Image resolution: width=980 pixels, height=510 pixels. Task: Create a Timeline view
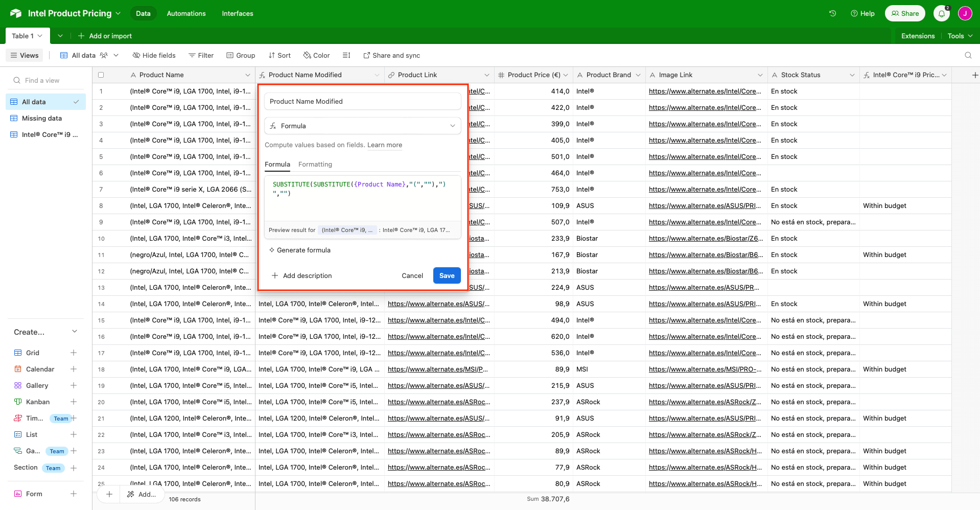[x=74, y=418]
